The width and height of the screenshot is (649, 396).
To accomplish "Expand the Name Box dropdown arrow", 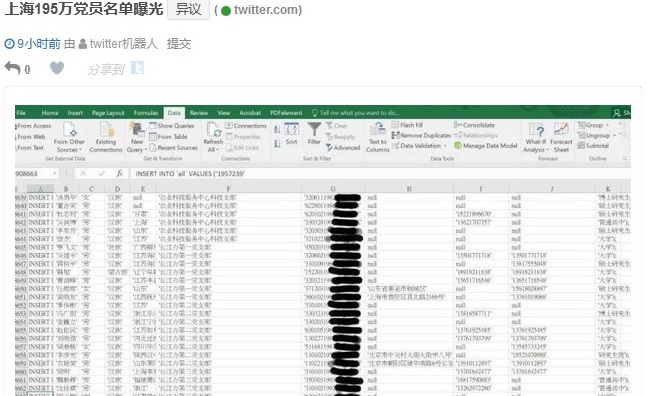I will click(x=54, y=173).
